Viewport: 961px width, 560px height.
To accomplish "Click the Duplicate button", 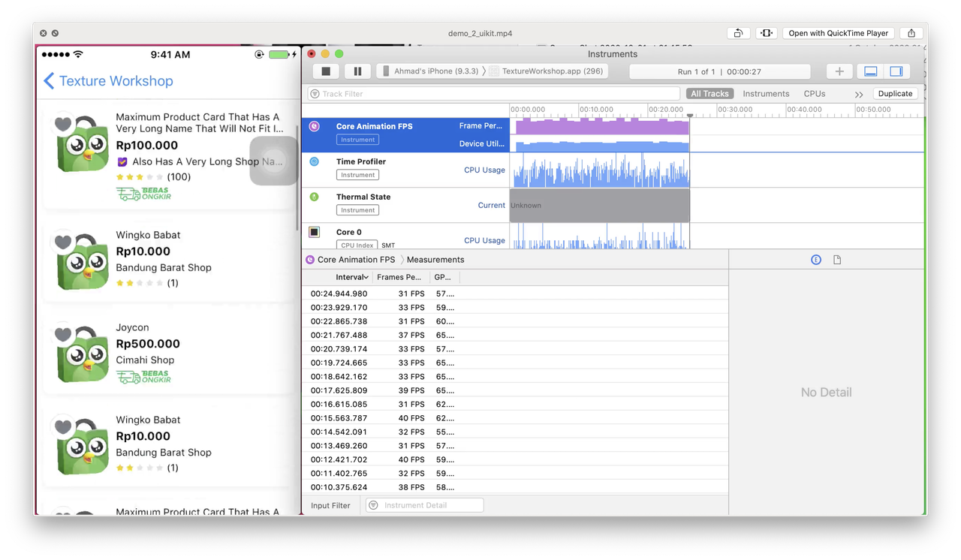I will coord(895,93).
